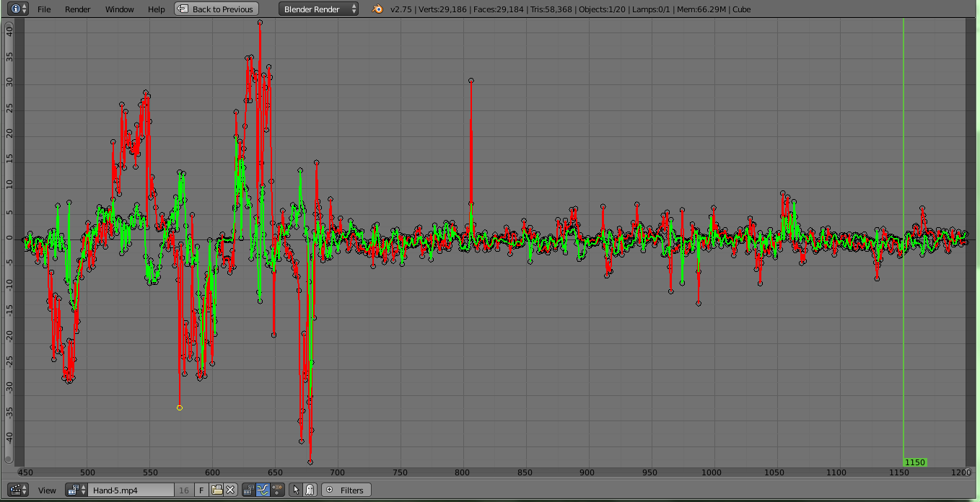Unlink the Hand-5.mp4 clip

coord(230,490)
